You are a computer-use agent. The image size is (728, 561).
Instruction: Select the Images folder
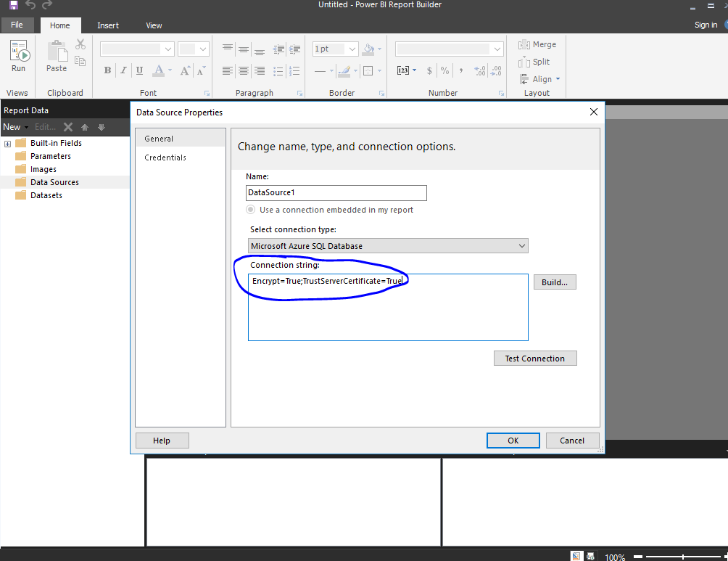pyautogui.click(x=44, y=169)
